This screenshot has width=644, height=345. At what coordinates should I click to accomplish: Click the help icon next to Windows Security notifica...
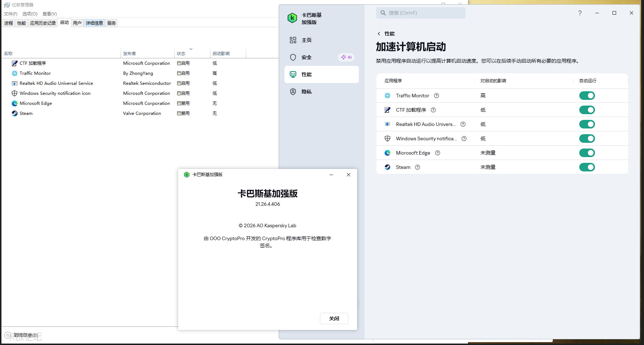point(464,139)
